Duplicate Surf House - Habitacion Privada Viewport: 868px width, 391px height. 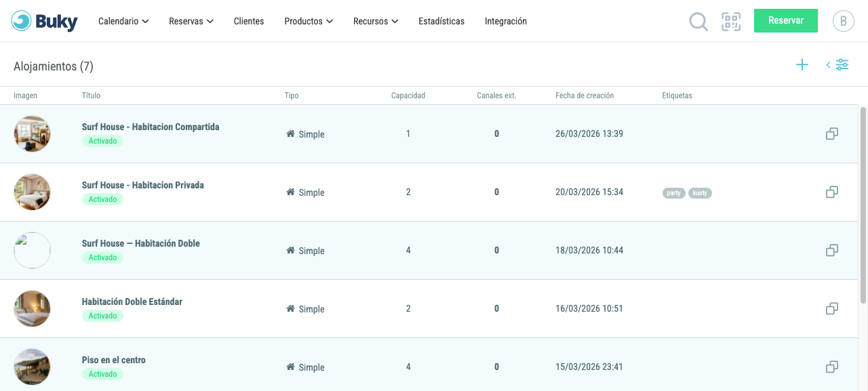point(832,192)
